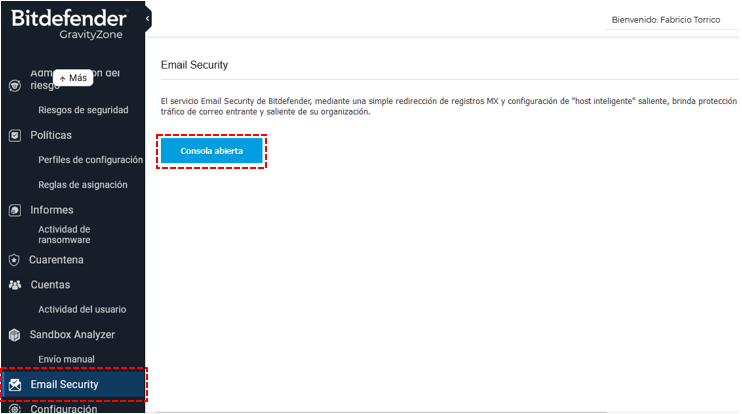The width and height of the screenshot is (742, 414).
Task: Click the Email Security envelope icon
Action: pos(15,385)
